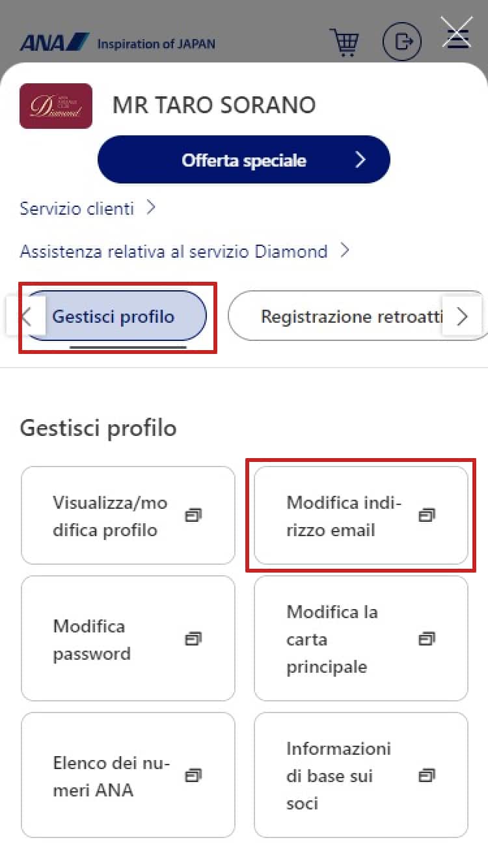Click new-window icon on Modifica password
This screenshot has width=488, height=868.
tap(193, 639)
